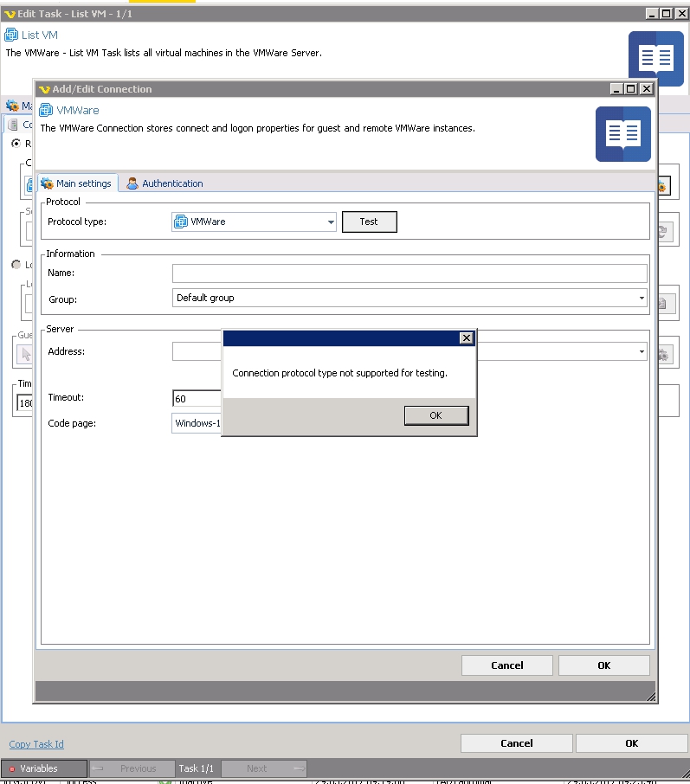Click the Copy Task Id link
The height and width of the screenshot is (784, 690).
36,744
